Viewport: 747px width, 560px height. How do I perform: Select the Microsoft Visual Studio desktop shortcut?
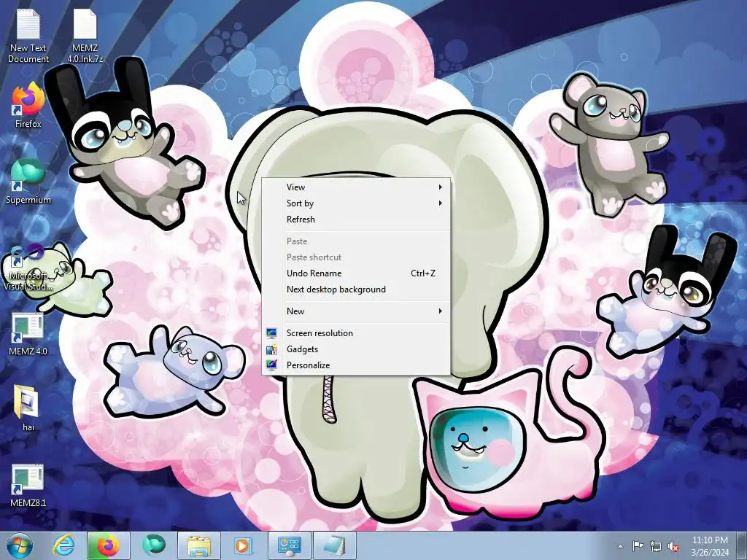28,268
